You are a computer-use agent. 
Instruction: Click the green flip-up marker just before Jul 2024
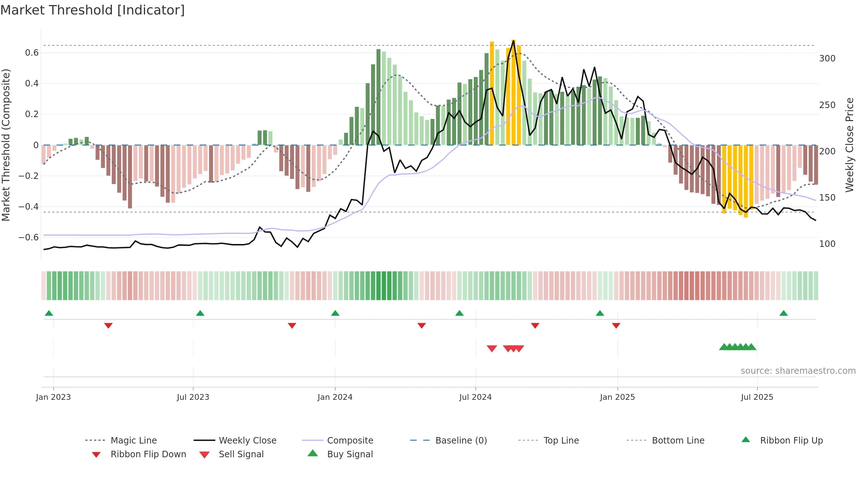tap(459, 313)
